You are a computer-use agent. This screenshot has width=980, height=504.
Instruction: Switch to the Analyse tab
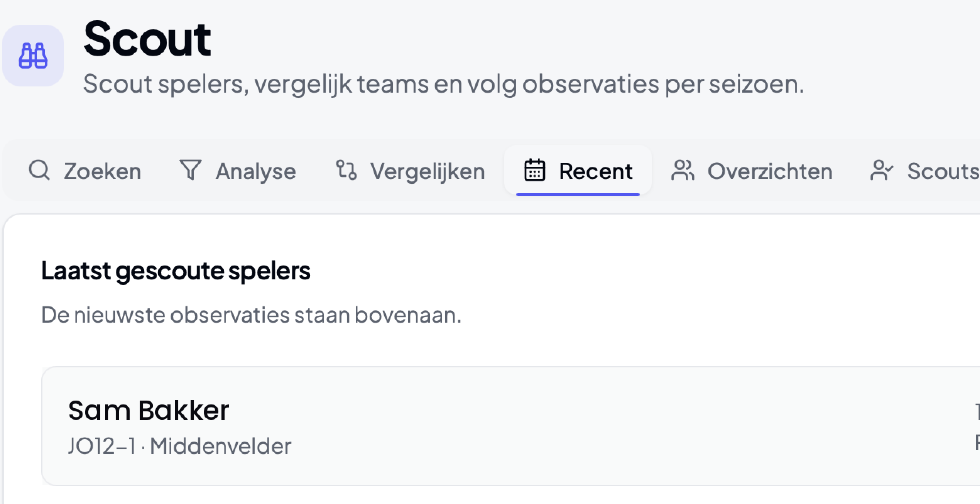tap(238, 171)
